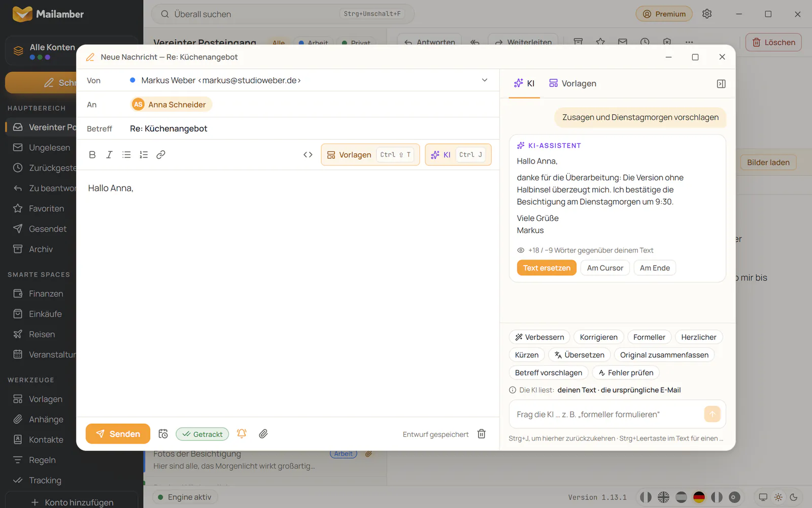812x508 pixels.
Task: Apply bold formatting in the composer
Action: point(92,155)
